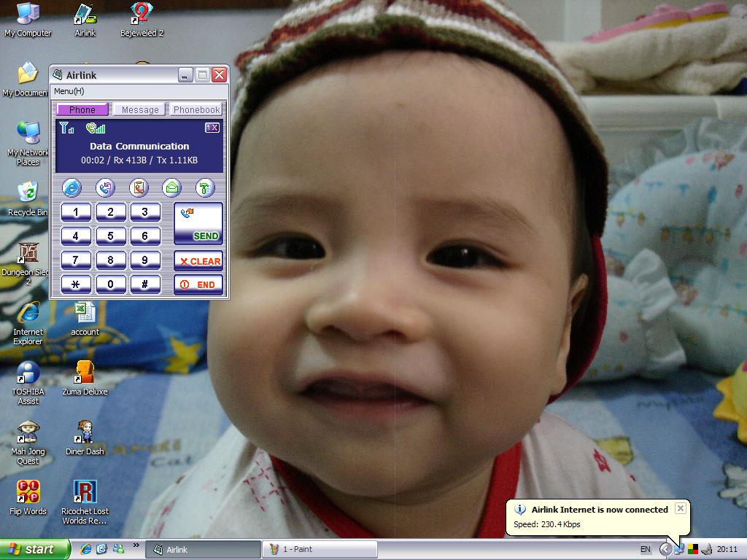Close the Airlink connected balloon notification
This screenshot has width=747, height=560.
tap(681, 508)
